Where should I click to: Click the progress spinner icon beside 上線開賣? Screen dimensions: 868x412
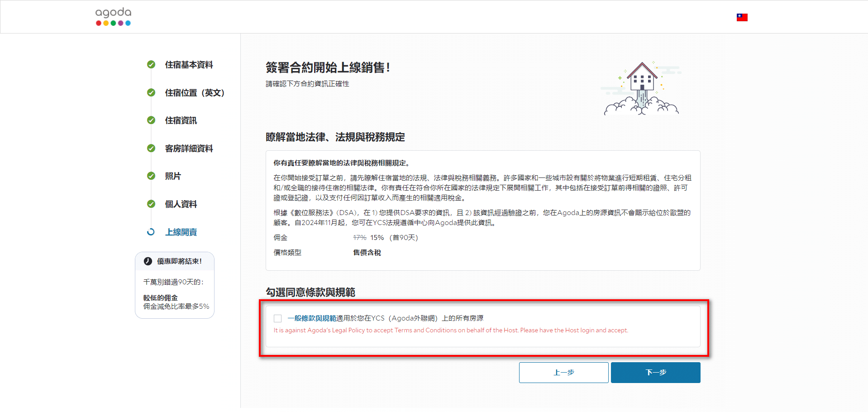click(151, 232)
